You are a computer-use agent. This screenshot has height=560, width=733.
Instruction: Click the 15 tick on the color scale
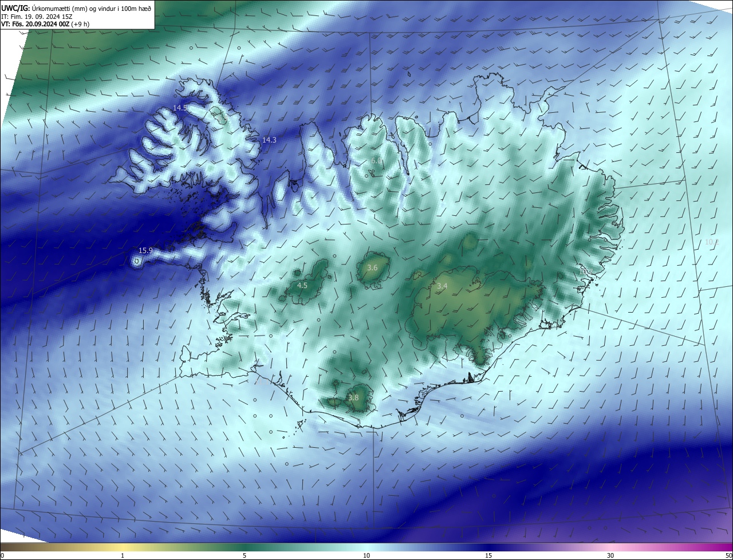pyautogui.click(x=488, y=555)
